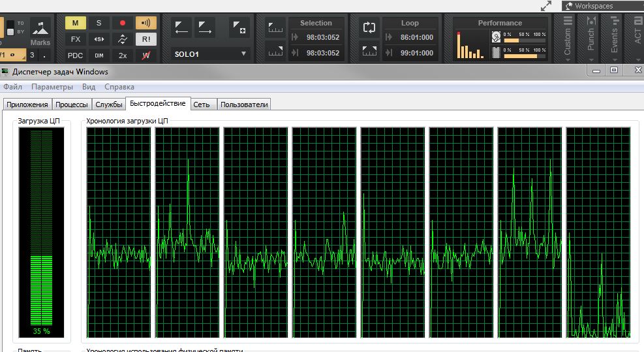Image resolution: width=644 pixels, height=352 pixels.
Task: Open the SOLO1 marker dropdown
Action: click(x=210, y=54)
